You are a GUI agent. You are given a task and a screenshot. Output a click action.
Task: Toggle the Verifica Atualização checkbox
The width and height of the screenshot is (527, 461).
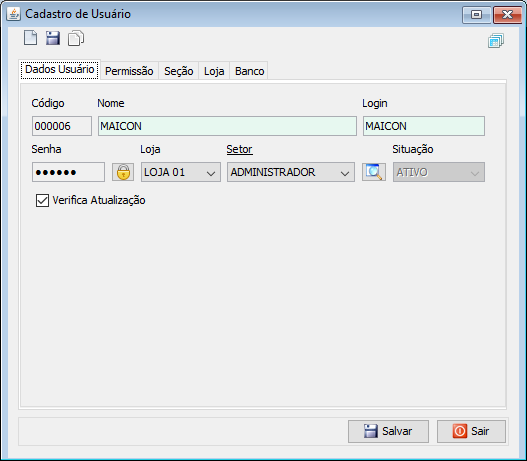(42, 200)
